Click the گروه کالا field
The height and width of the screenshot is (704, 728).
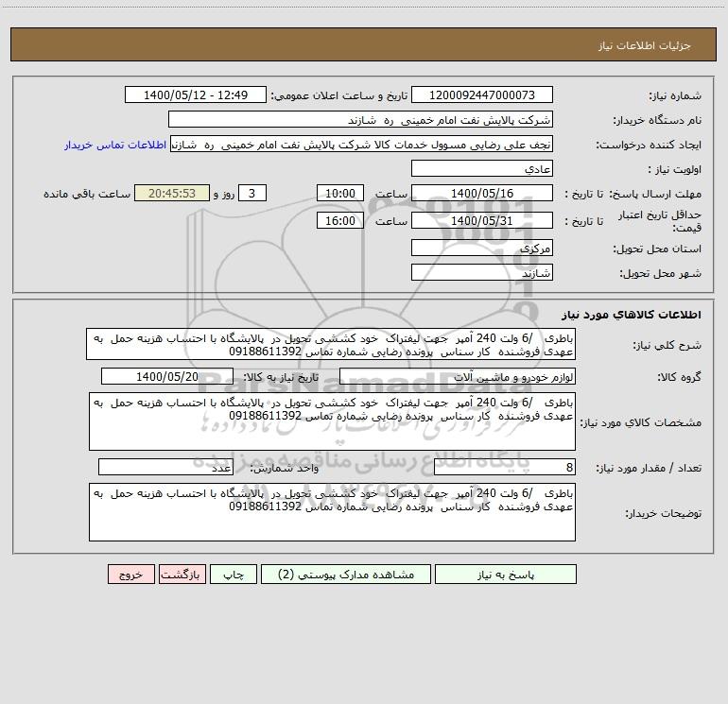click(x=457, y=377)
